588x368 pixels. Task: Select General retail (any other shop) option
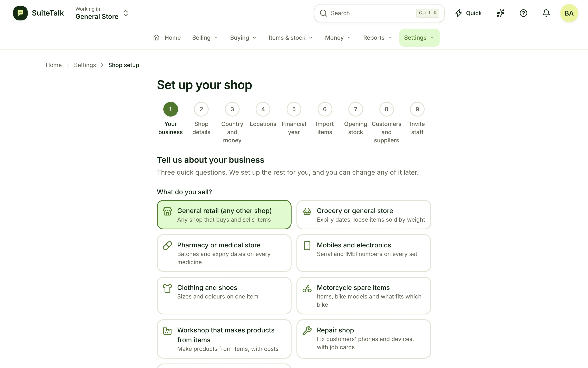coord(224,215)
